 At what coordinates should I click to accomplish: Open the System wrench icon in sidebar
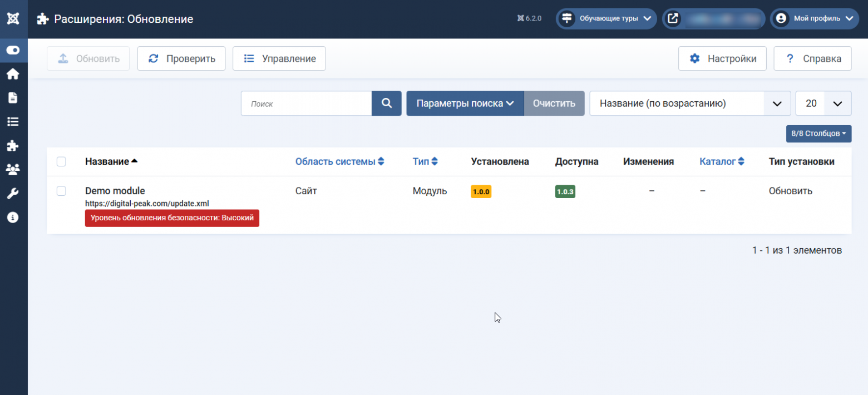click(x=13, y=194)
